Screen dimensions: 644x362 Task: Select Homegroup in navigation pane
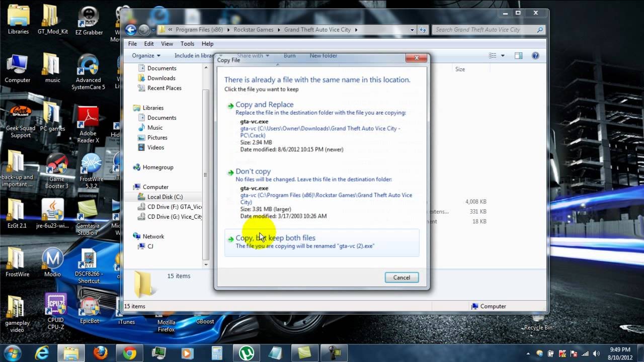(x=157, y=167)
